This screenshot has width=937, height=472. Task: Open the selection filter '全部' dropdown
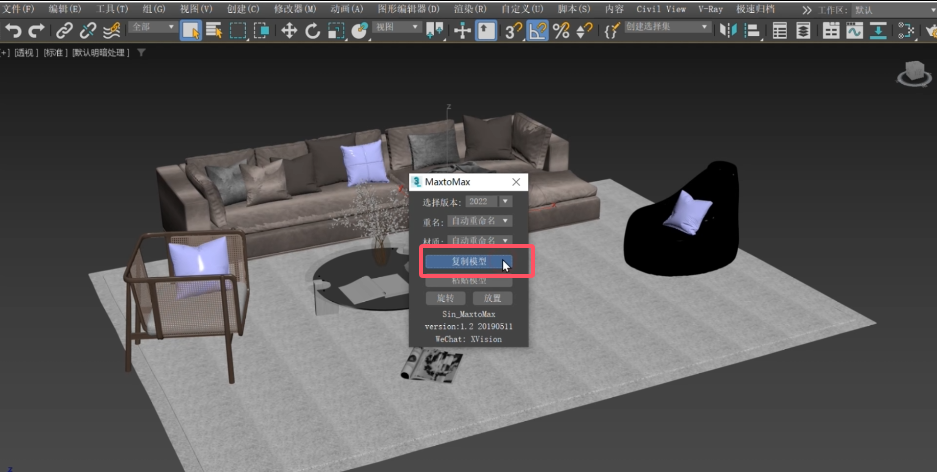point(153,27)
